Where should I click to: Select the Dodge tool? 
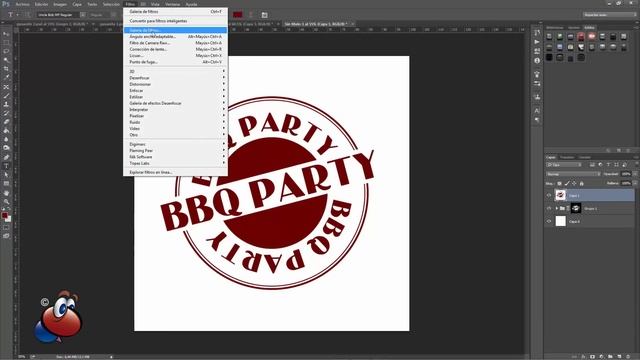[x=6, y=148]
